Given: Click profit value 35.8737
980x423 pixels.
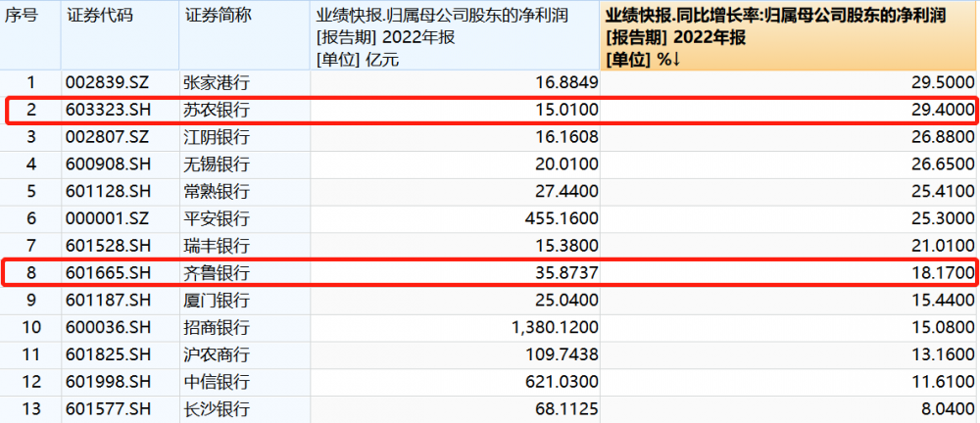Looking at the screenshot, I should click(x=568, y=273).
